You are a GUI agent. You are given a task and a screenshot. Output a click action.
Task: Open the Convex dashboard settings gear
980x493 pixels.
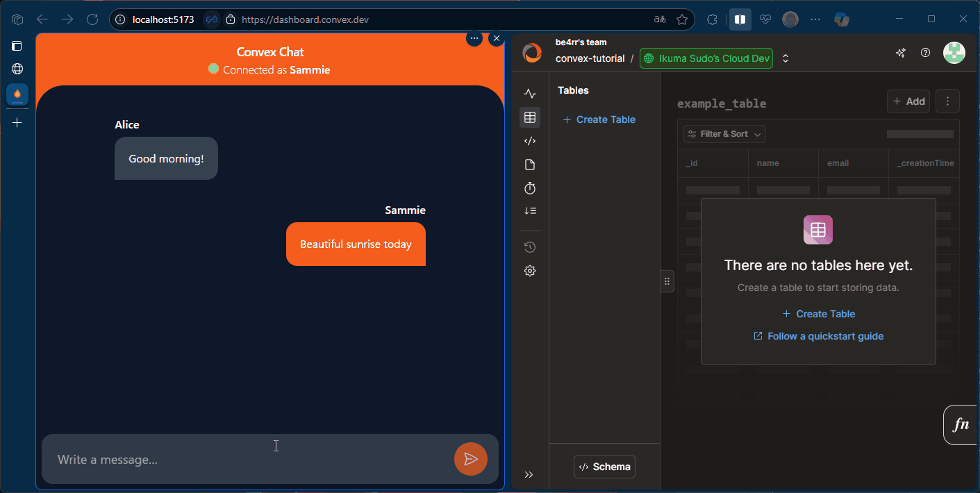(530, 271)
